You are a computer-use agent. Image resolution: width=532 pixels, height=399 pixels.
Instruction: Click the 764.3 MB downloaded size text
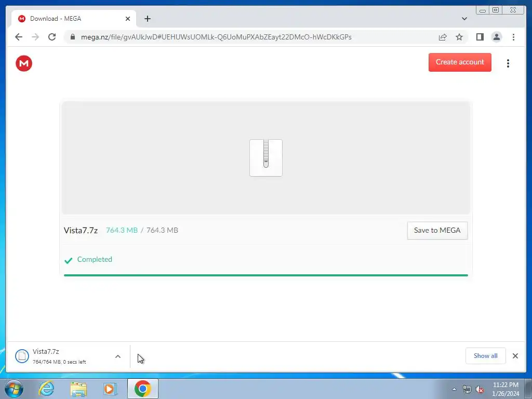(122, 230)
